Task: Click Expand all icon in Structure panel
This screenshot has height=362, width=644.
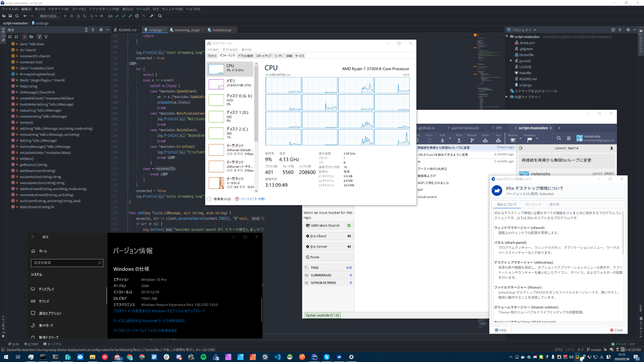Action: 86,29
